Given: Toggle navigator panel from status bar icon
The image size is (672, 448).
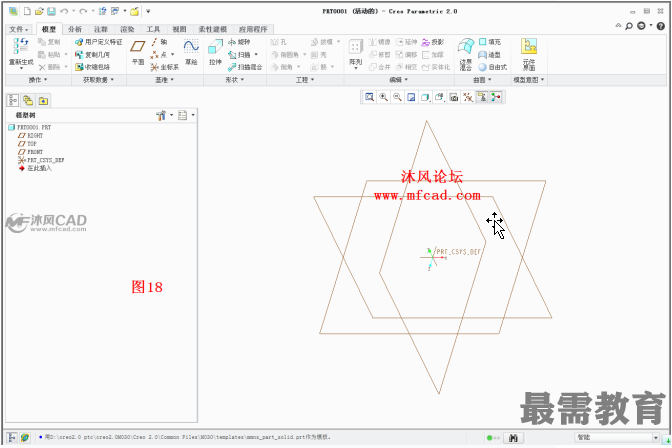Looking at the screenshot, I should [x=12, y=438].
